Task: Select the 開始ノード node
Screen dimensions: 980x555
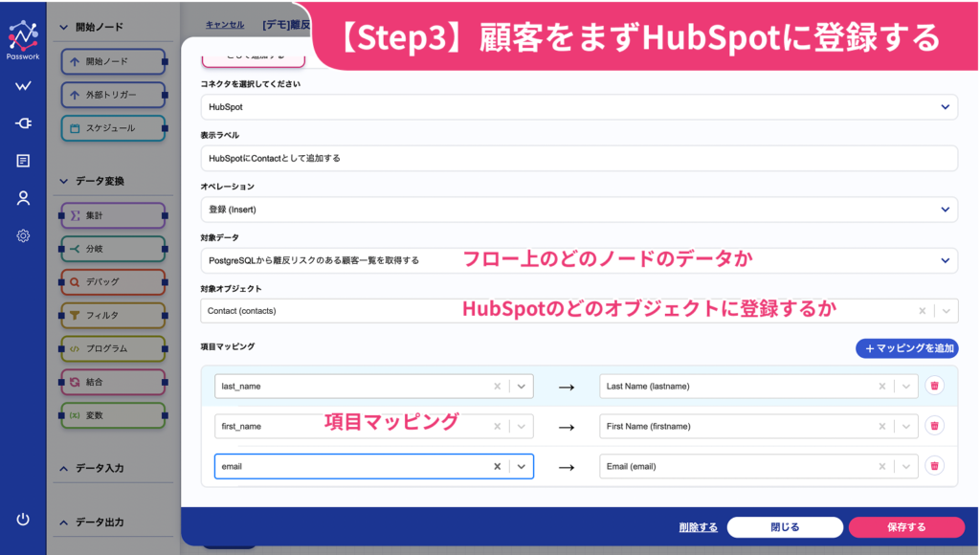Action: 113,61
